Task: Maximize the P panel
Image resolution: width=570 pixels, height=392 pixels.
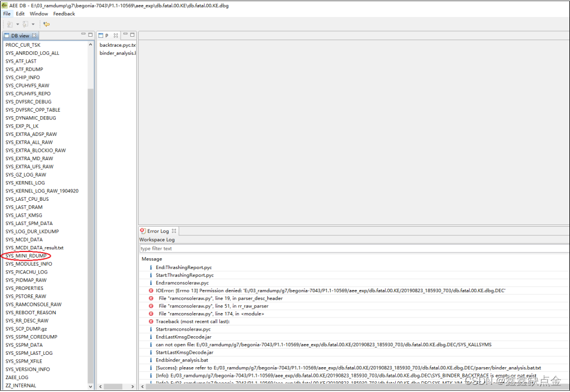Action: coord(132,34)
